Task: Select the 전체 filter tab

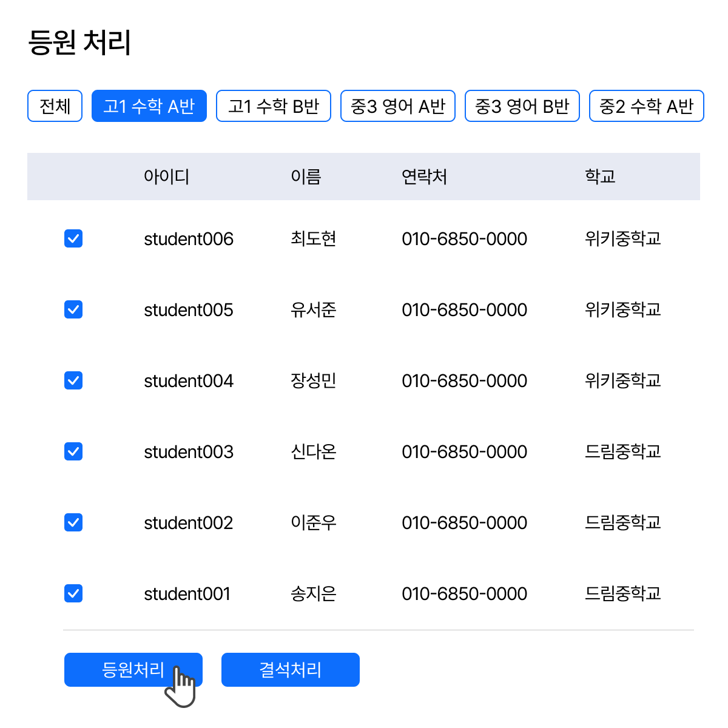Action: [x=55, y=106]
